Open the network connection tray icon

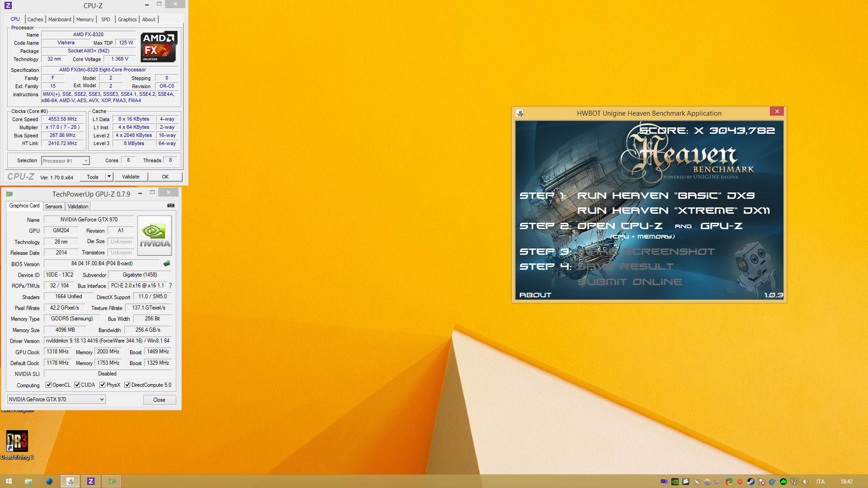794,482
